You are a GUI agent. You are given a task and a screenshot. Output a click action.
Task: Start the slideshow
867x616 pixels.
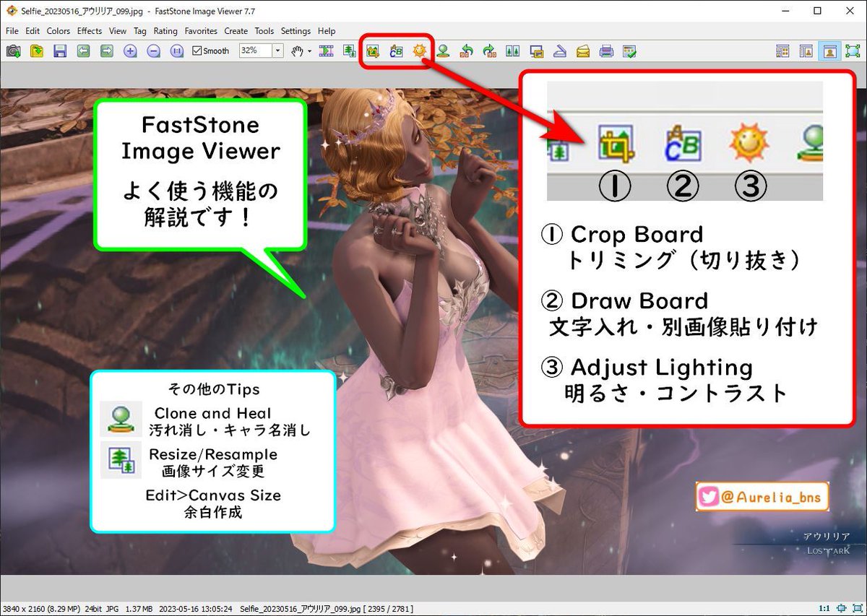326,51
